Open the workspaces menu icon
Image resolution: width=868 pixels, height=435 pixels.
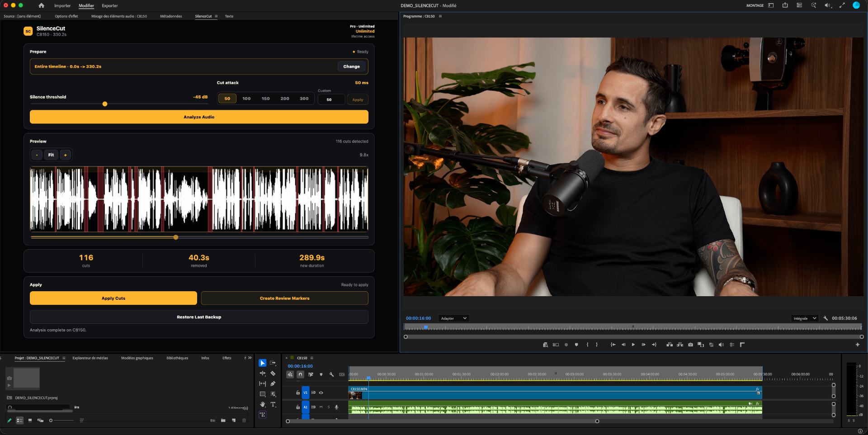tap(771, 5)
